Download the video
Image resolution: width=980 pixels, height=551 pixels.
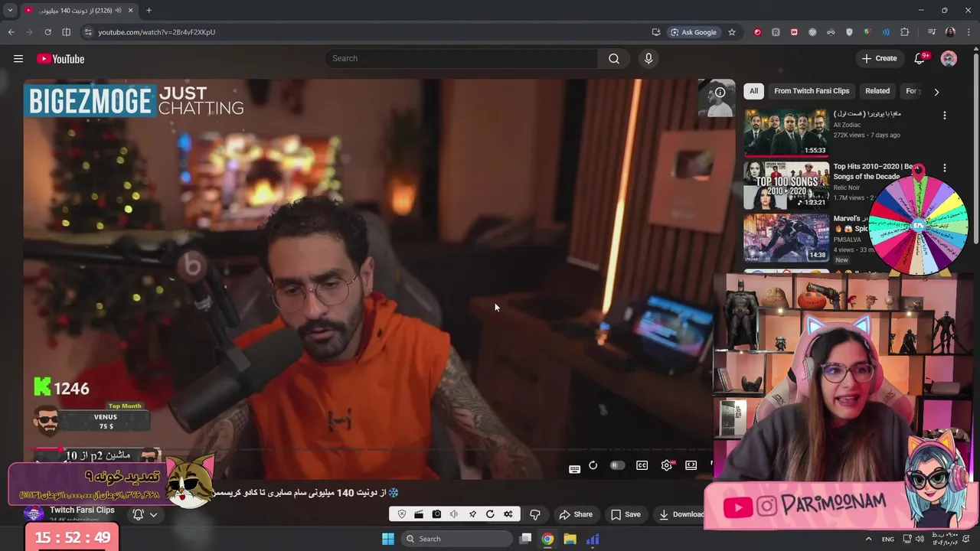coord(681,514)
